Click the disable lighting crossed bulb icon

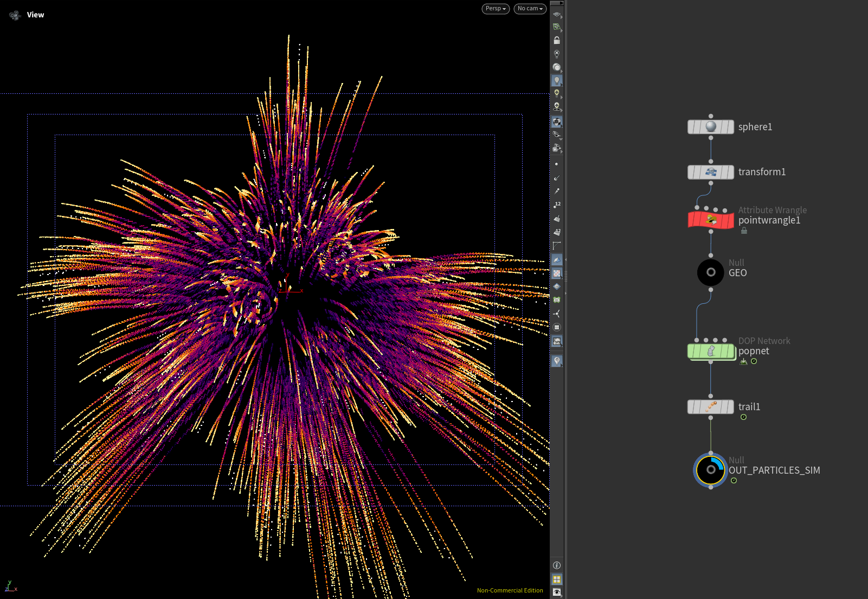tap(557, 54)
